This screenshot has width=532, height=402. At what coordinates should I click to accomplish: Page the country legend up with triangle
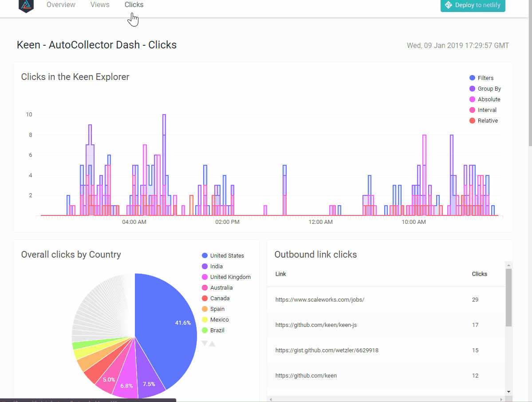(212, 344)
